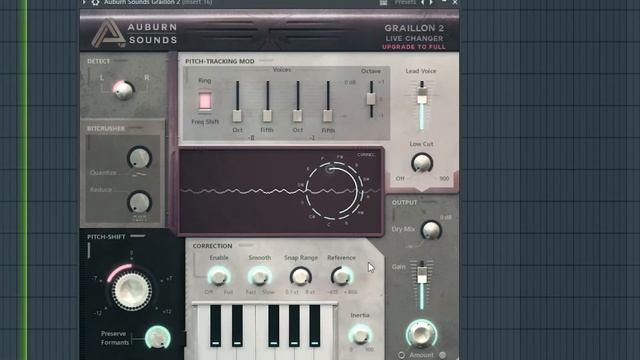Click the Octave switch slider
The width and height of the screenshot is (640, 360).
point(371,98)
